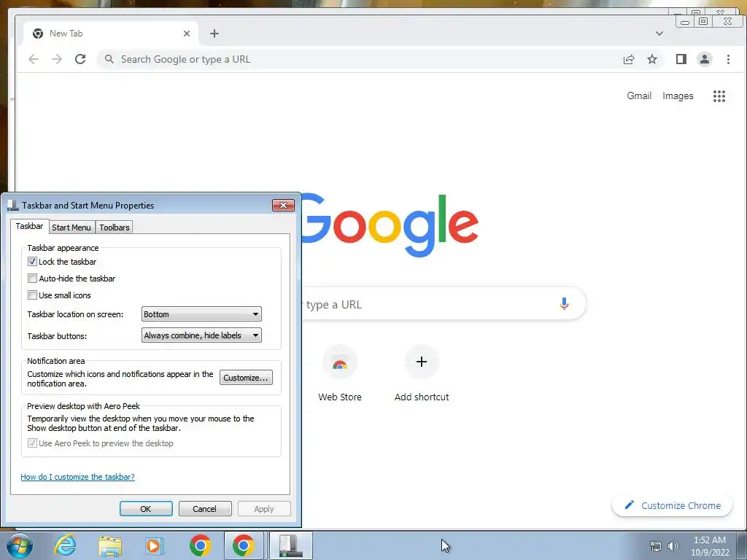
Task: Open Windows Media Player from taskbar
Action: [153, 545]
